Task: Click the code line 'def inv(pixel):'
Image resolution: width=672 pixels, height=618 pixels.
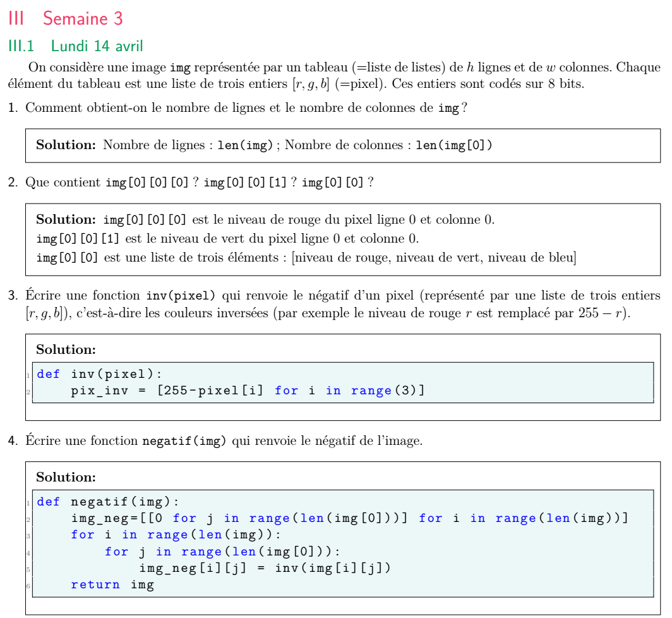Action: (x=99, y=374)
